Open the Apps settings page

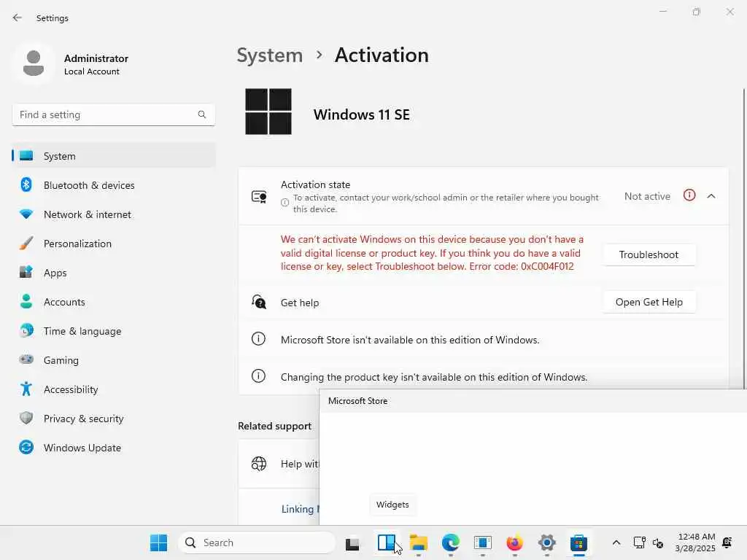113,273
